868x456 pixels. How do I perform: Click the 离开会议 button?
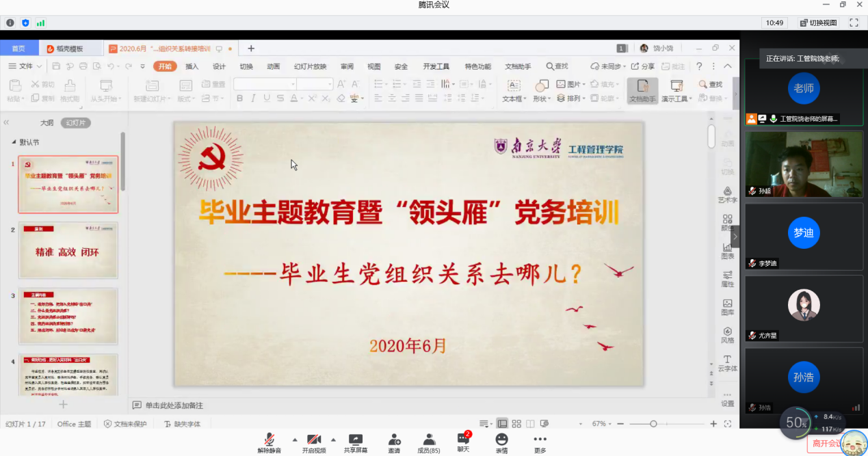[826, 443]
